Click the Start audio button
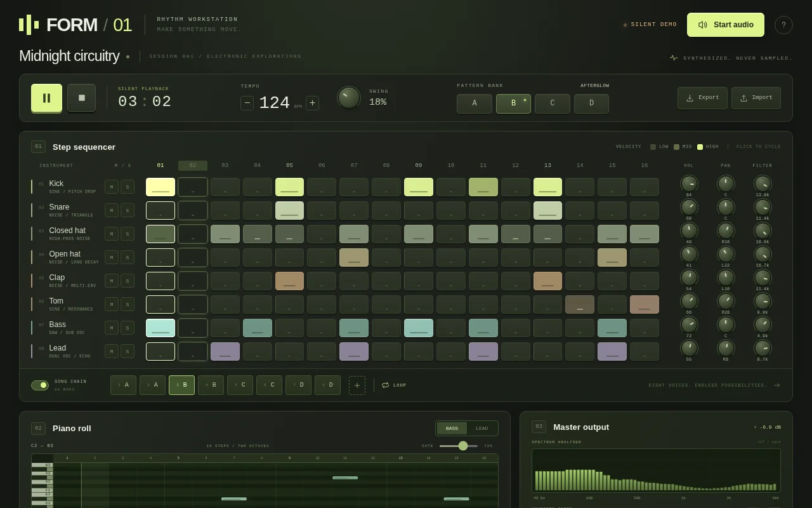 point(726,25)
